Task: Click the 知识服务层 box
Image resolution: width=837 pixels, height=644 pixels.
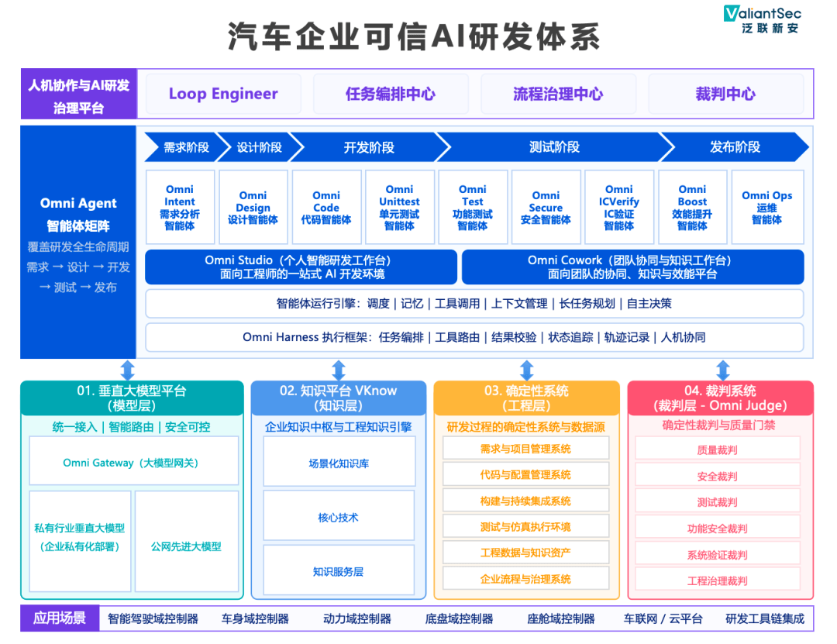Action: [x=339, y=570]
